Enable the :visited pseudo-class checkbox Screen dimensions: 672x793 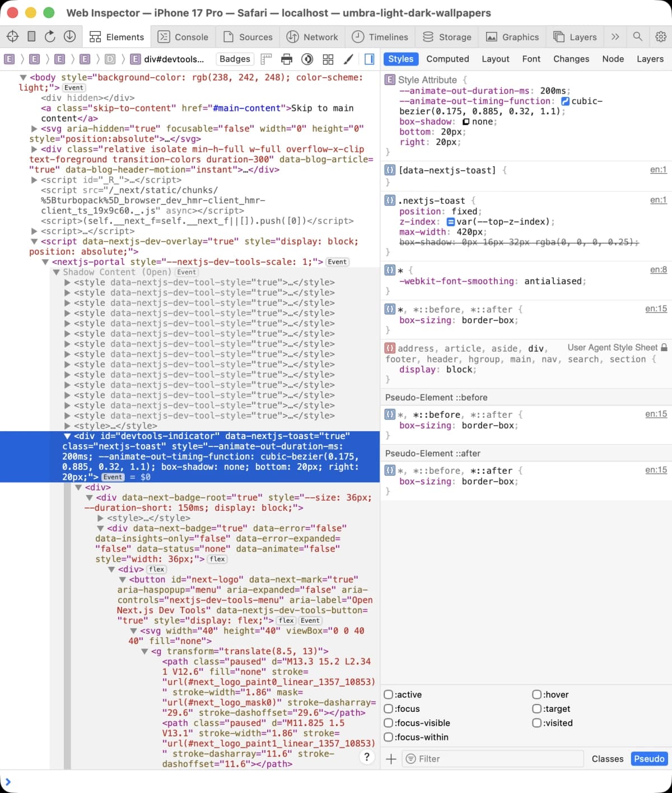pyautogui.click(x=536, y=723)
